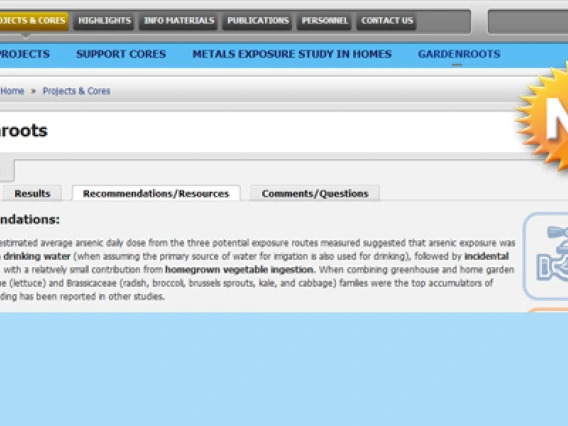The width and height of the screenshot is (568, 426).
Task: Open the Comments/Questions tab
Action: tap(315, 193)
